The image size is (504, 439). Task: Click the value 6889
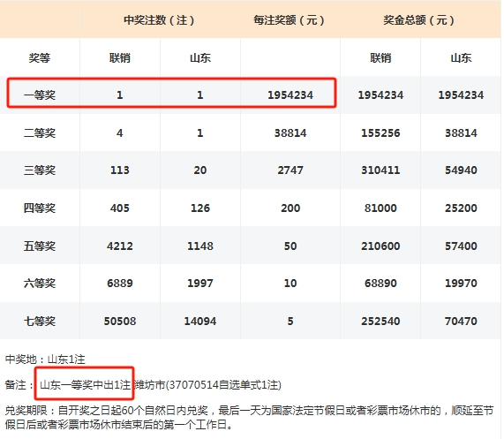tap(120, 284)
